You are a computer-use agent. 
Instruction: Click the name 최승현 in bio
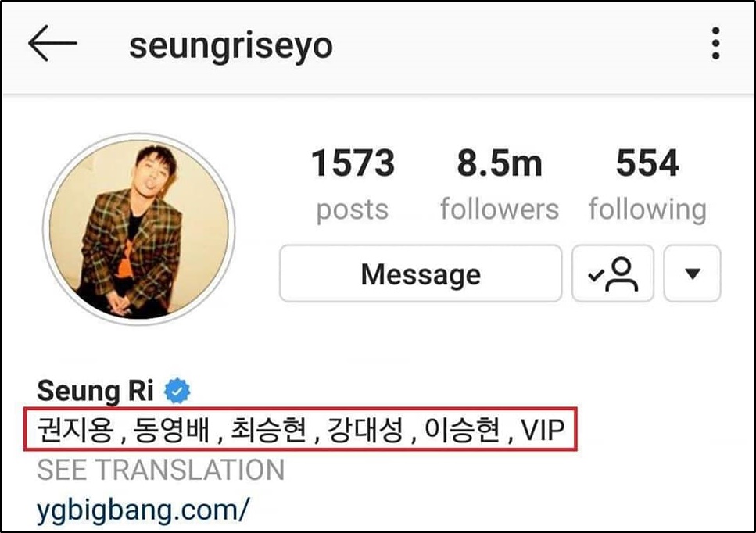pyautogui.click(x=269, y=429)
